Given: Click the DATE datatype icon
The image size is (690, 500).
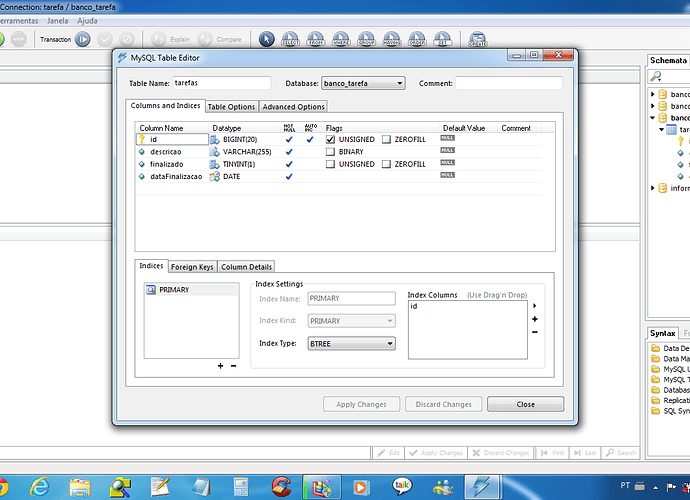Looking at the screenshot, I should point(214,176).
